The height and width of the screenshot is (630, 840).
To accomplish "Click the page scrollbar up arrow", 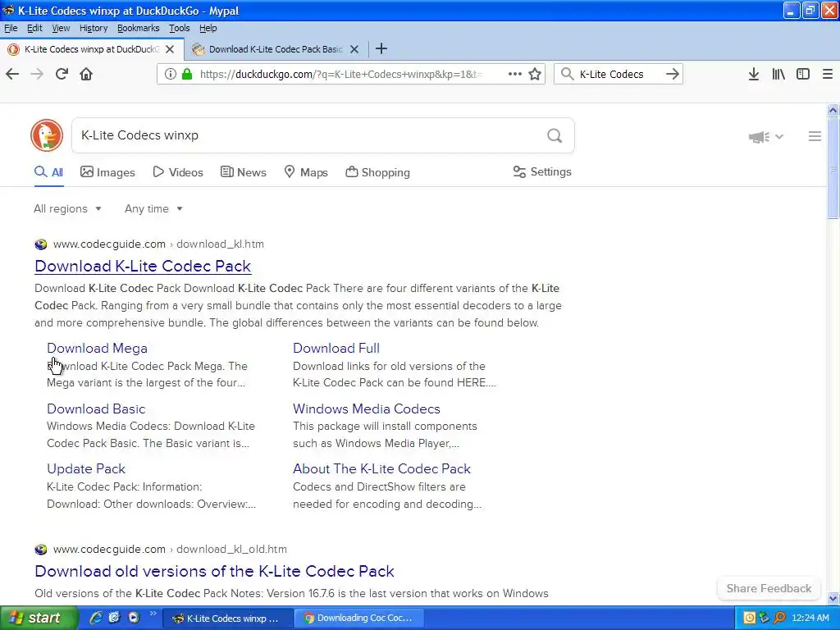I will [833, 111].
